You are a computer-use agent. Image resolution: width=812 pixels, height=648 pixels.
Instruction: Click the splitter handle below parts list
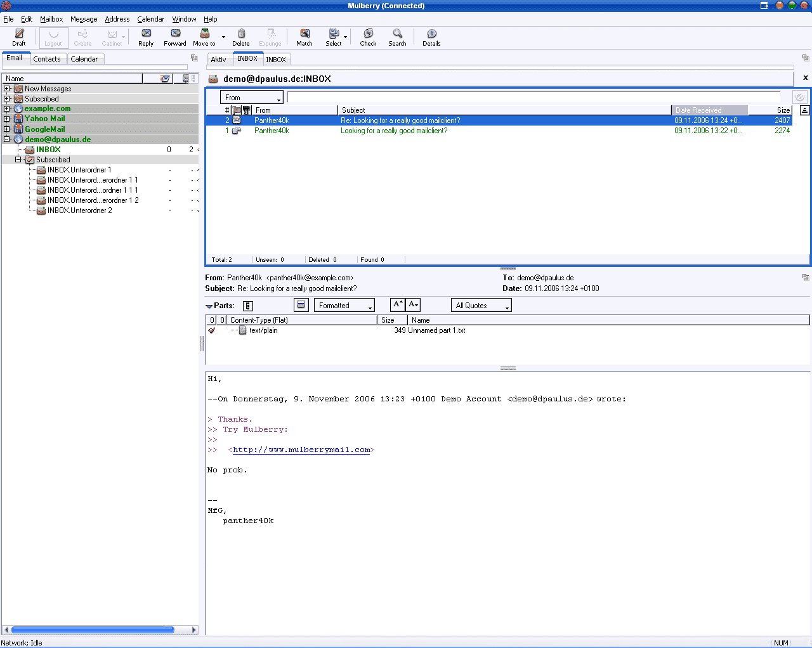pyautogui.click(x=507, y=368)
